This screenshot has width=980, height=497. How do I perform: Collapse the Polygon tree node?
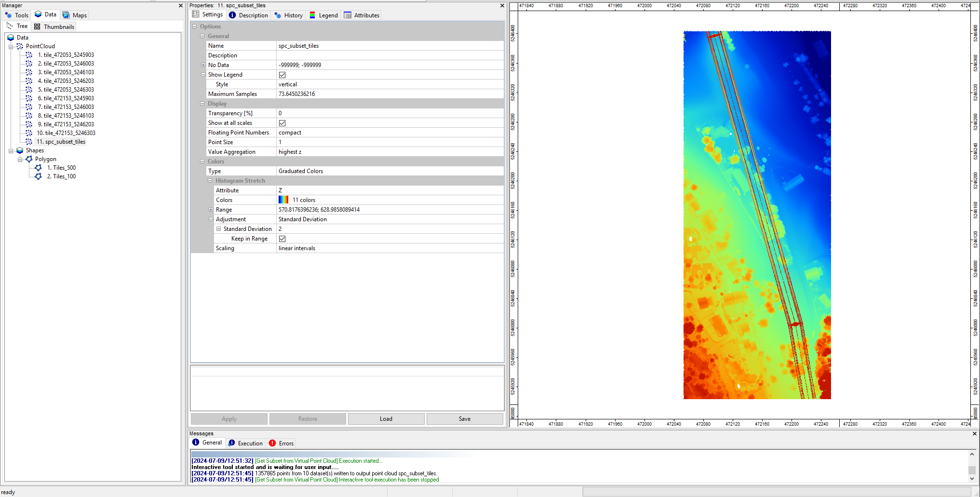tap(20, 159)
